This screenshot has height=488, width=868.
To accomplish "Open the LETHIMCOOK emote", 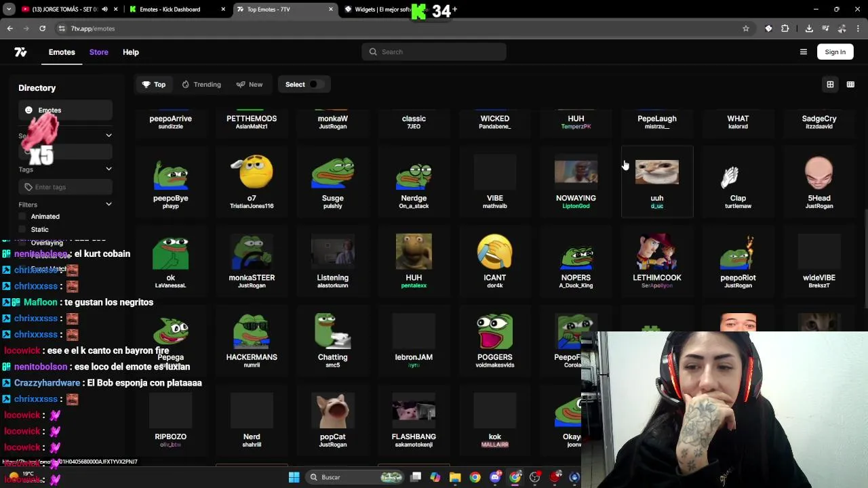I will coord(657,261).
